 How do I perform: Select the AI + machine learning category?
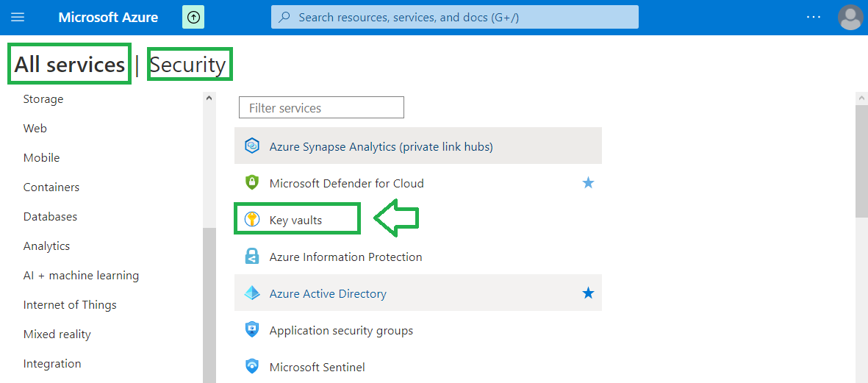point(81,275)
